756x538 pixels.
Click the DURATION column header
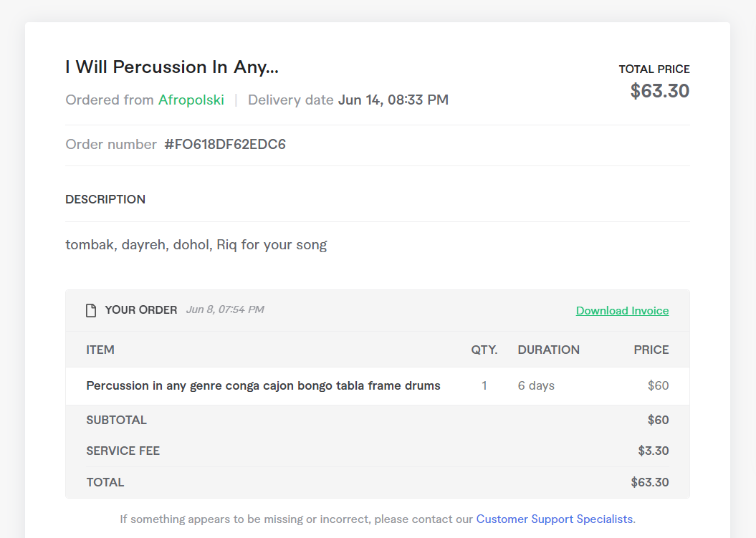(549, 350)
